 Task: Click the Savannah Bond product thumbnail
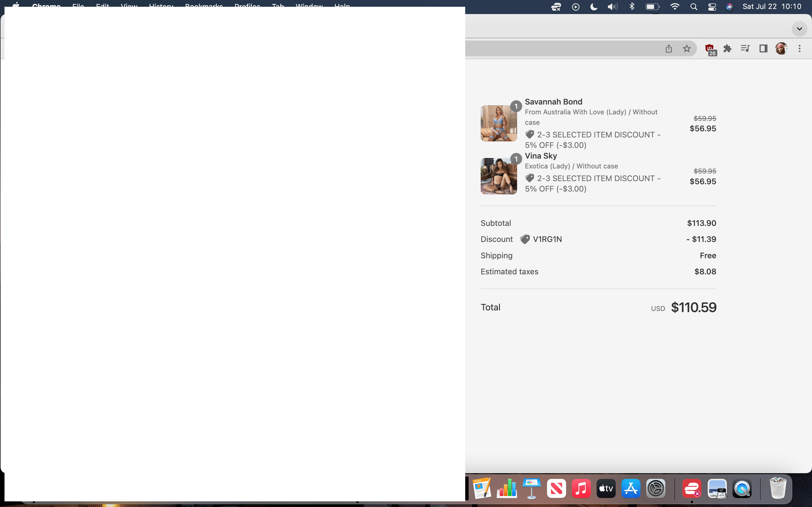(x=498, y=123)
